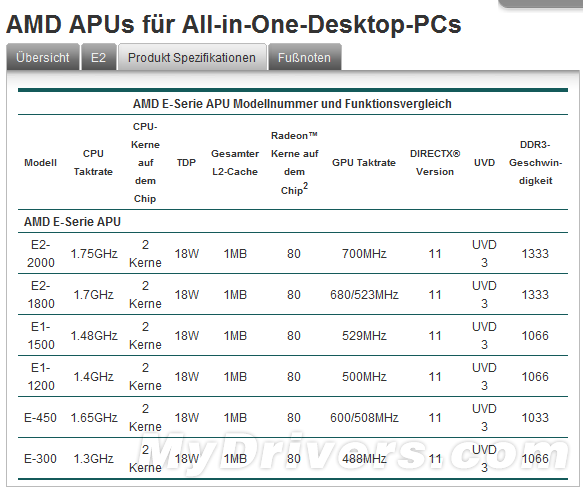Click the E2-2000 model cell
The width and height of the screenshot is (583, 490).
(x=41, y=254)
